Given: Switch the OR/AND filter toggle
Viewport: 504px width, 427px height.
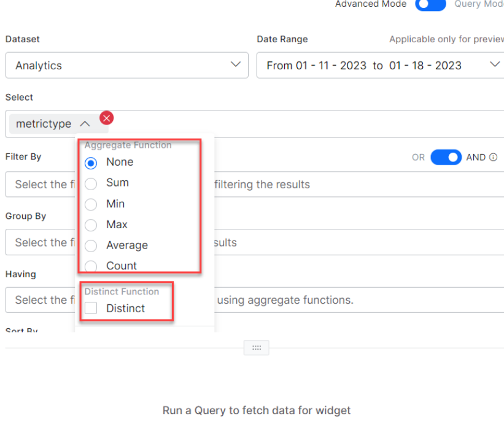Looking at the screenshot, I should coord(446,158).
